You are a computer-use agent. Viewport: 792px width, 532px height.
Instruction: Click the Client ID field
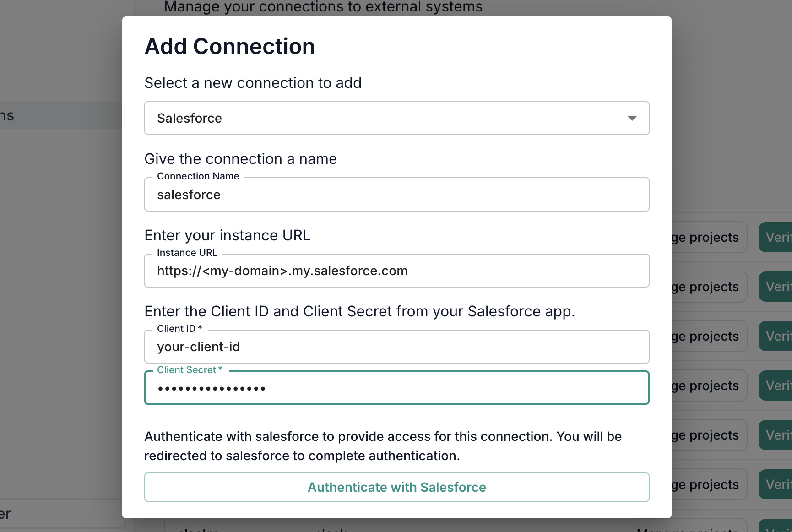[396, 347]
